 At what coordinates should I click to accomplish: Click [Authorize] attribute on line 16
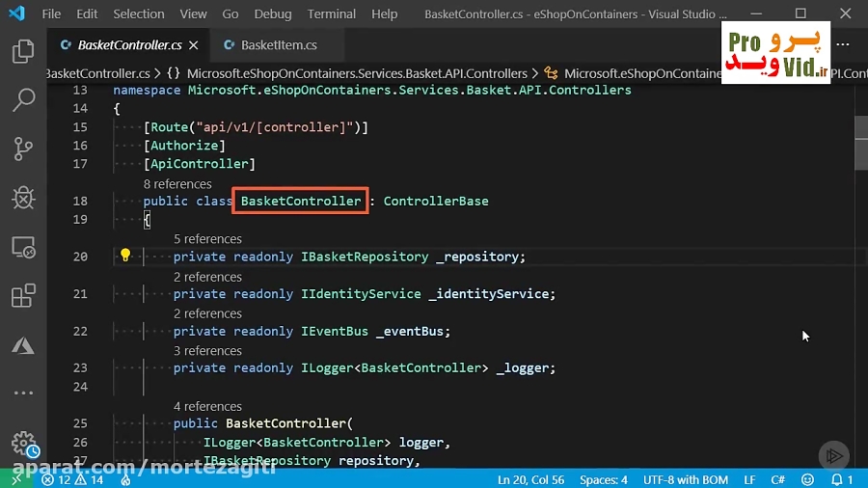tap(184, 146)
